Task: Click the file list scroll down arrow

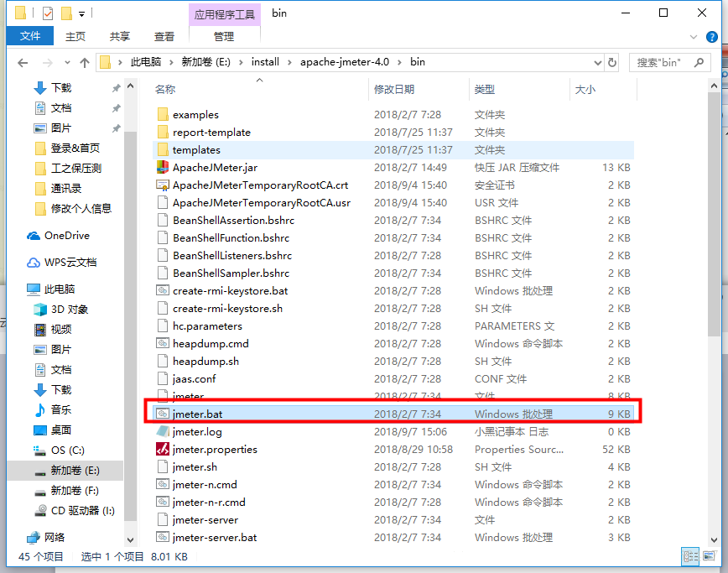Action: pyautogui.click(x=714, y=539)
